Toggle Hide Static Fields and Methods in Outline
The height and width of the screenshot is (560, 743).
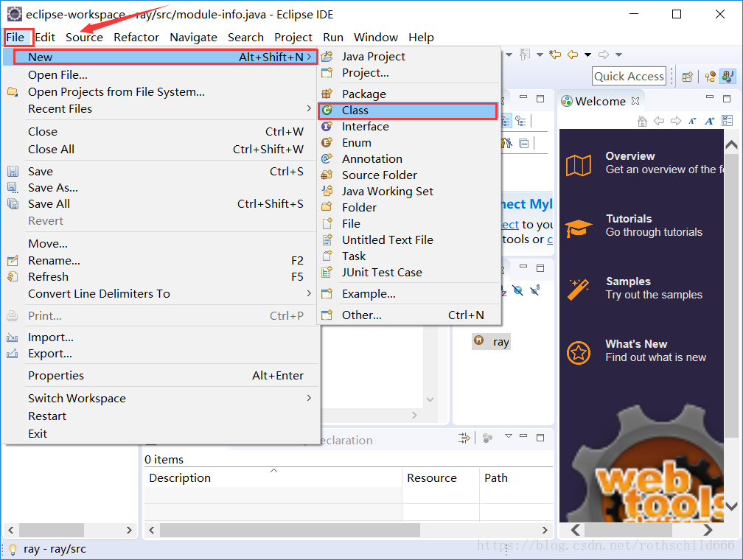(x=535, y=290)
